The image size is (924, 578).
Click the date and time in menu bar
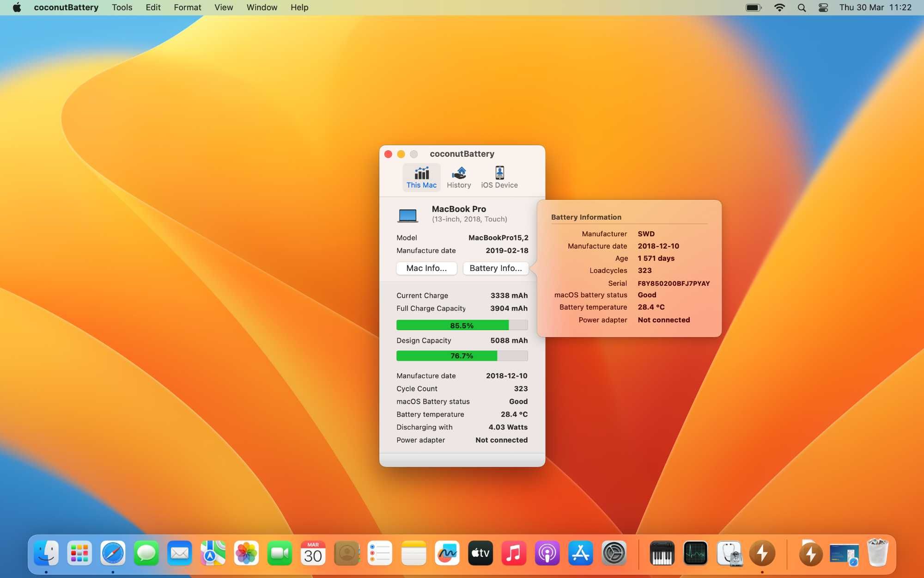(875, 7)
